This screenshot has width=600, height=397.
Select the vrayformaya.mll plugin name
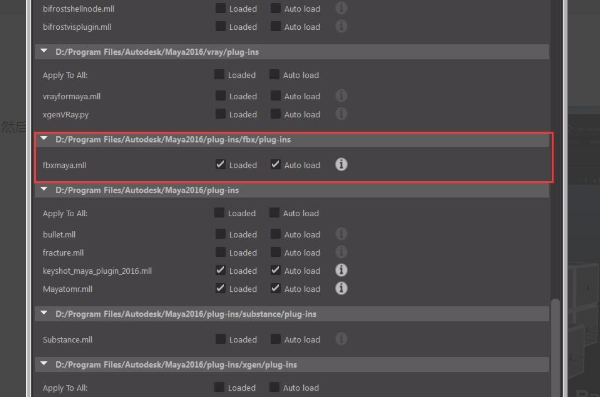point(71,96)
